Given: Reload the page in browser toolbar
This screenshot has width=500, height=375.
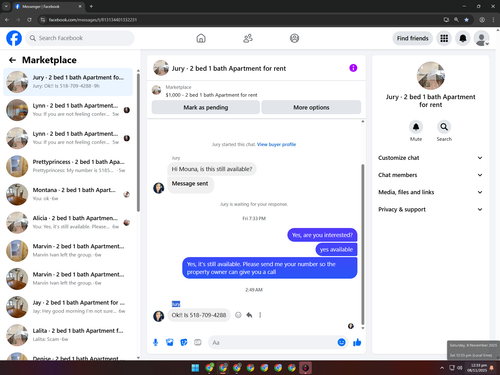Looking at the screenshot, I should 29,20.
